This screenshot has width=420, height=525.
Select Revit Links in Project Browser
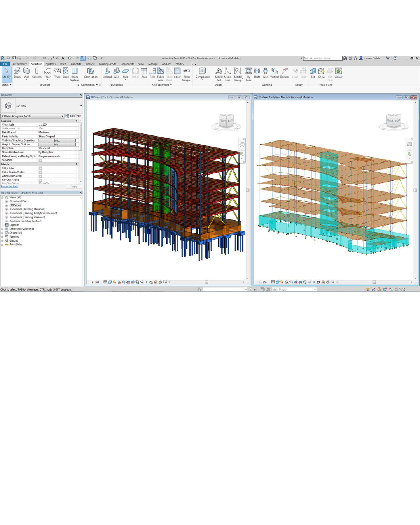click(x=16, y=245)
